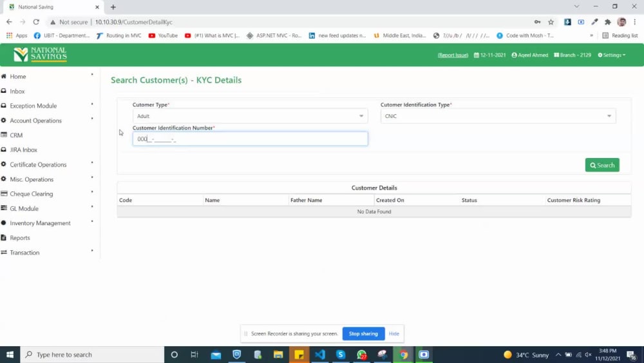Click the Account Operations gear icon
The width and height of the screenshot is (644, 363).
coord(4,120)
